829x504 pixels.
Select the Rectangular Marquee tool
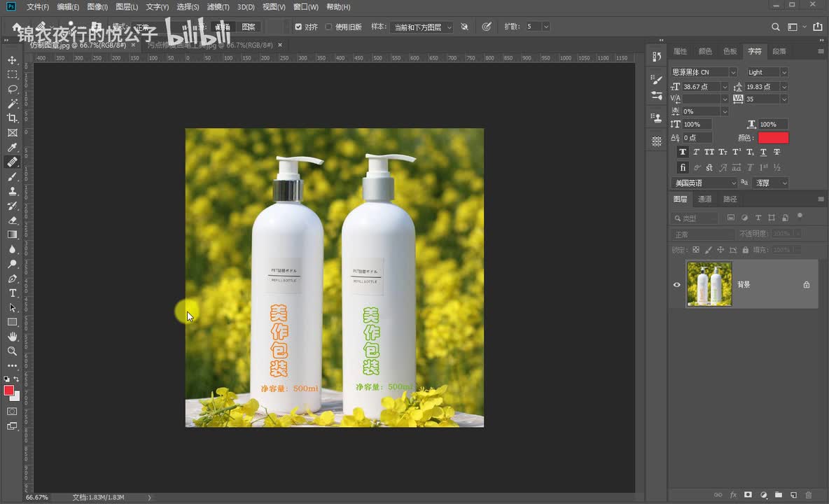[x=12, y=74]
